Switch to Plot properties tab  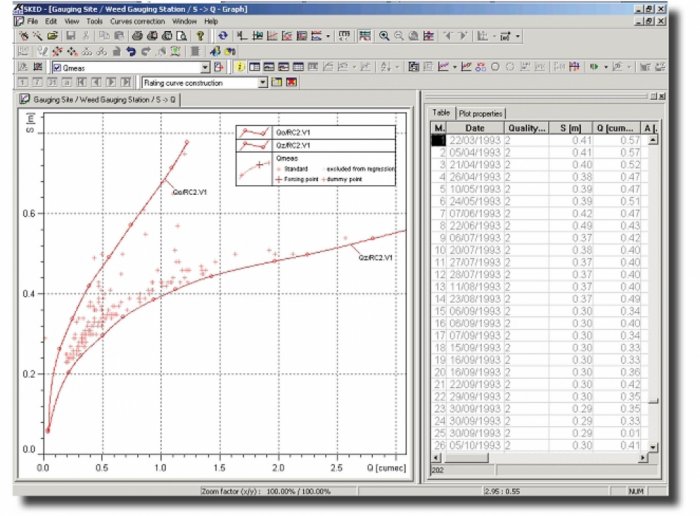pos(480,113)
